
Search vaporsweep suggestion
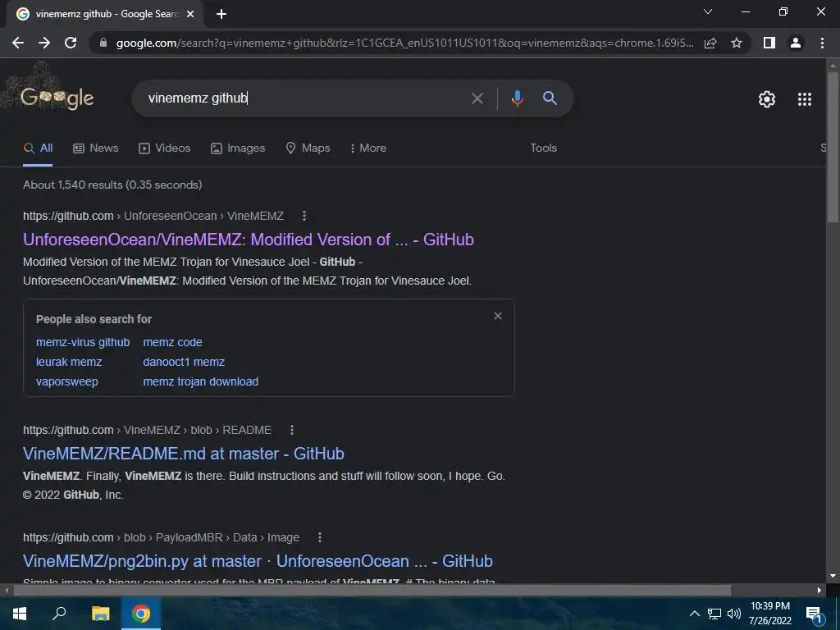pos(67,382)
